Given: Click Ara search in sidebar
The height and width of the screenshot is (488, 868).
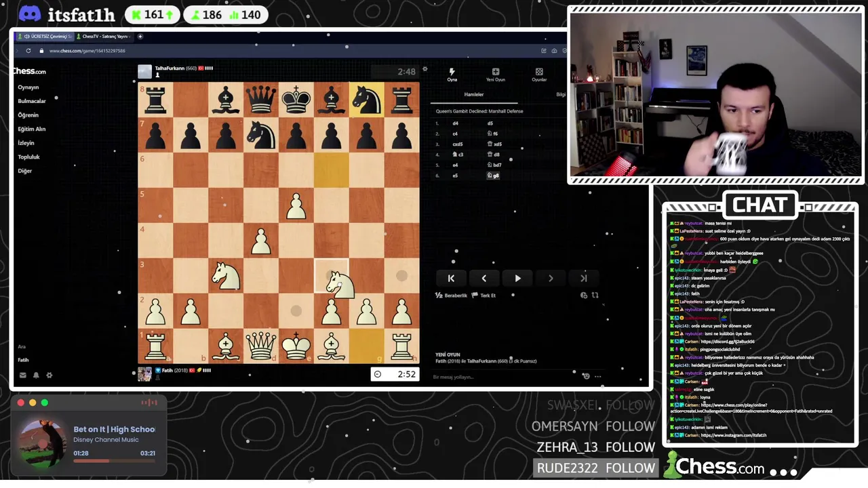Looking at the screenshot, I should pyautogui.click(x=22, y=346).
